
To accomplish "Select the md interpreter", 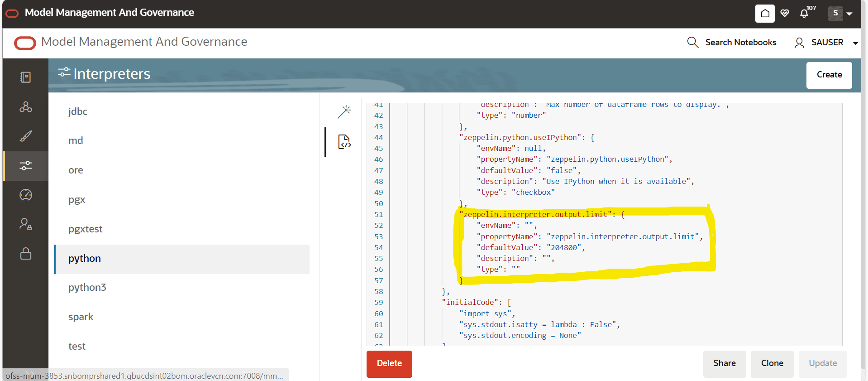I will click(181, 141).
